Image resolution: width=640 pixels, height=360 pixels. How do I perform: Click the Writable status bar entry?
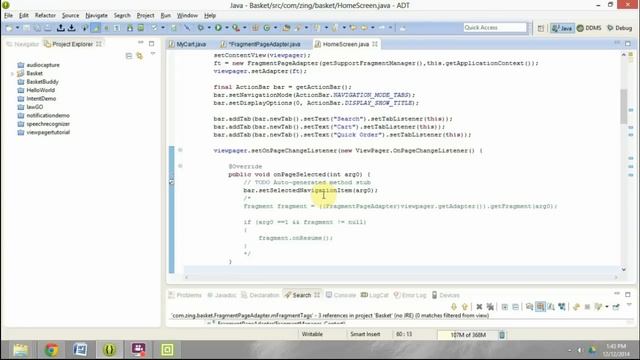[x=312, y=334]
